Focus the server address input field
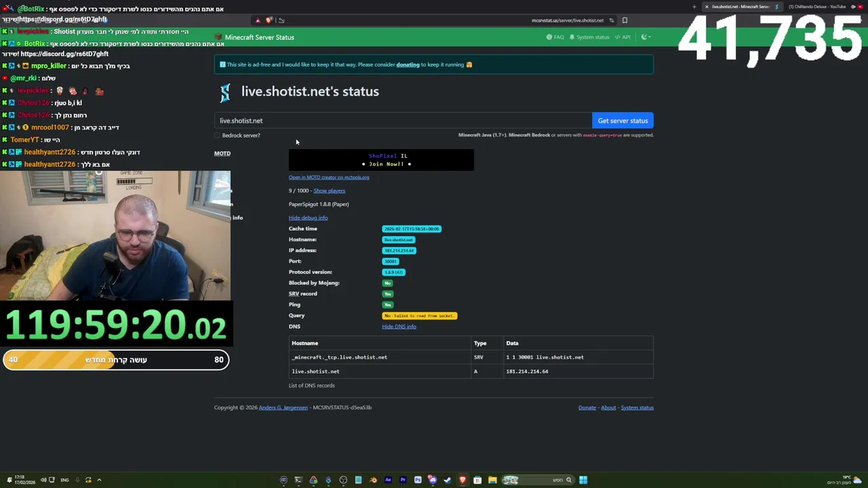868x488 pixels. point(403,121)
